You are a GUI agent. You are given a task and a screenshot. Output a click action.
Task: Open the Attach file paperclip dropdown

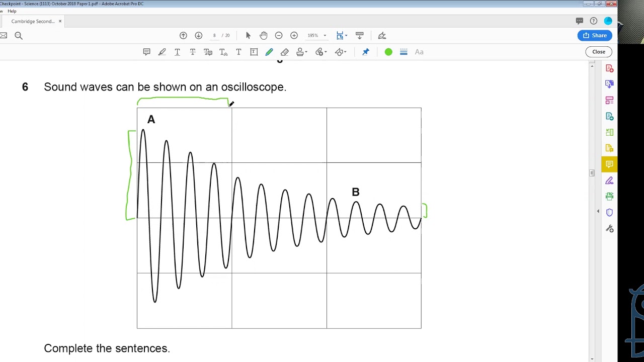[x=321, y=52]
